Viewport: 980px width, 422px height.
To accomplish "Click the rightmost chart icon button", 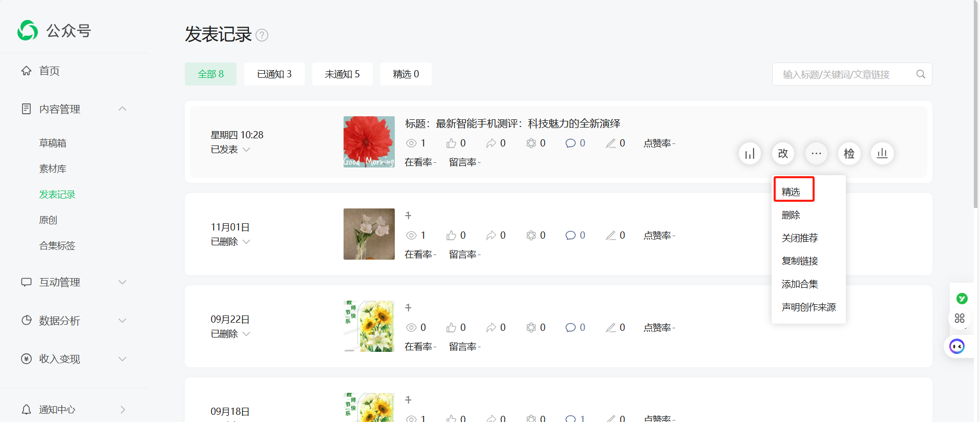I will pyautogui.click(x=882, y=154).
